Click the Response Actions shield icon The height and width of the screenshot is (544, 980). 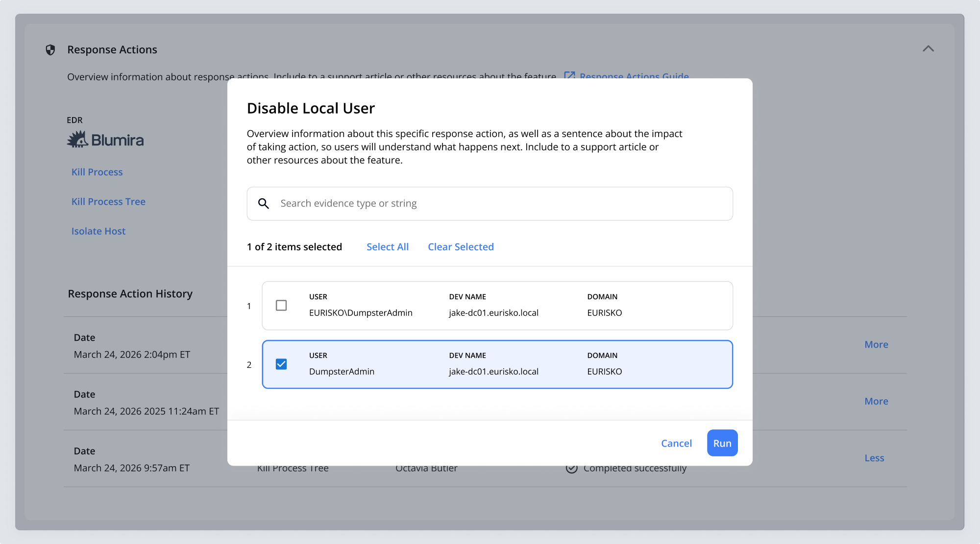[x=50, y=49]
